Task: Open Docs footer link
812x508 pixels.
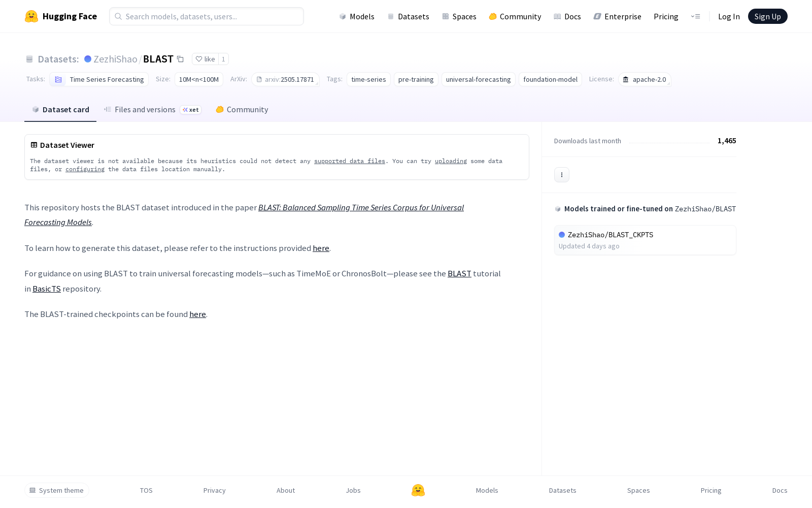Action: point(780,490)
